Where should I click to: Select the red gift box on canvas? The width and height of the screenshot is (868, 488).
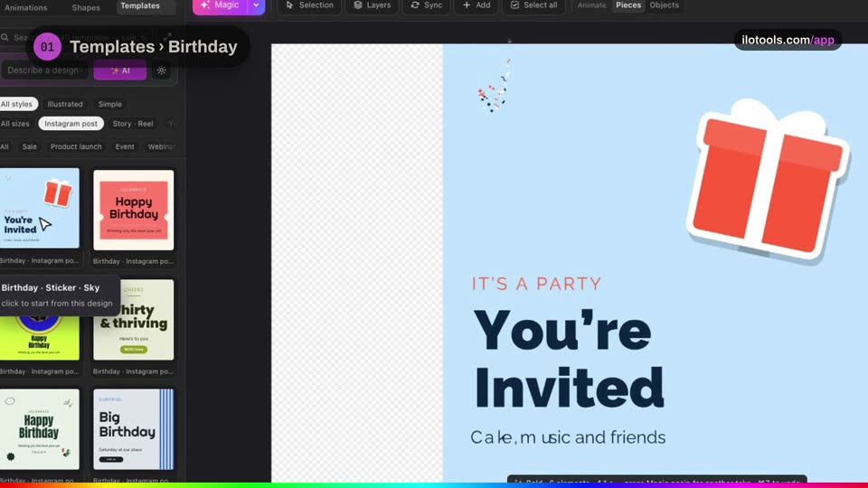tap(768, 181)
